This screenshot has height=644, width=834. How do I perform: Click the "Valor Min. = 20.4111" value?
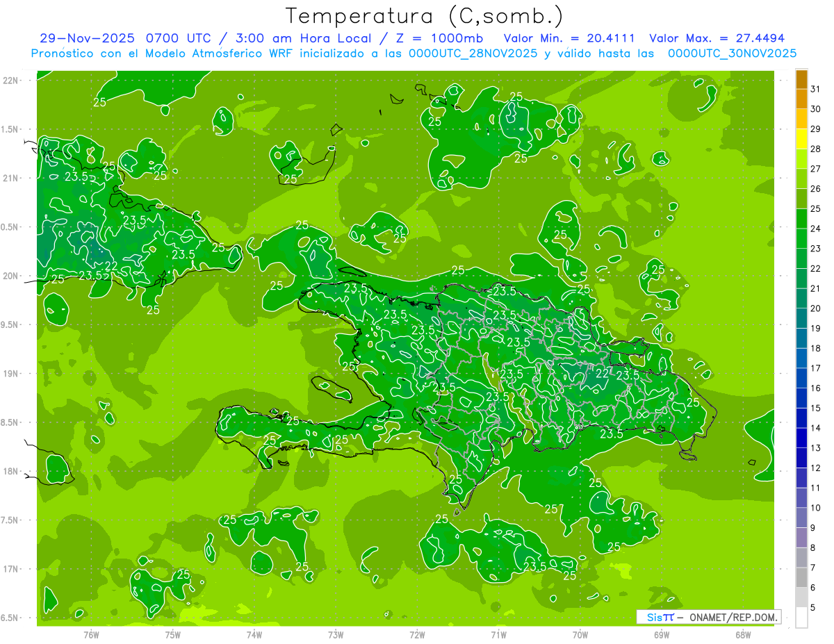(568, 38)
